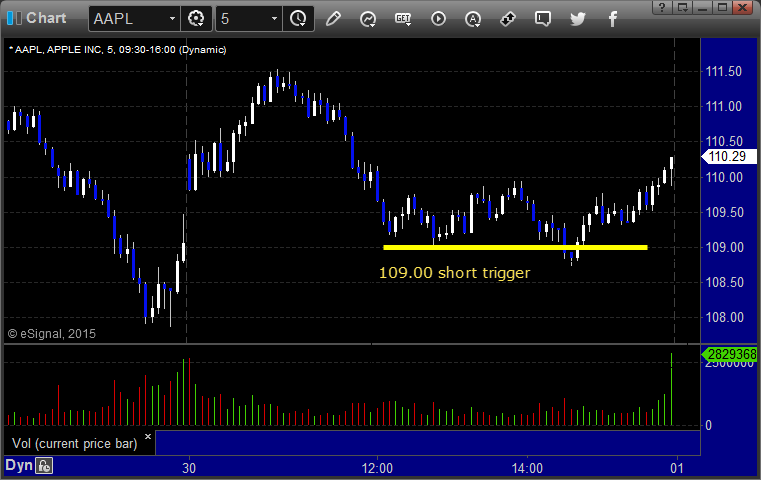Click the 108.00 price axis label

[x=724, y=317]
